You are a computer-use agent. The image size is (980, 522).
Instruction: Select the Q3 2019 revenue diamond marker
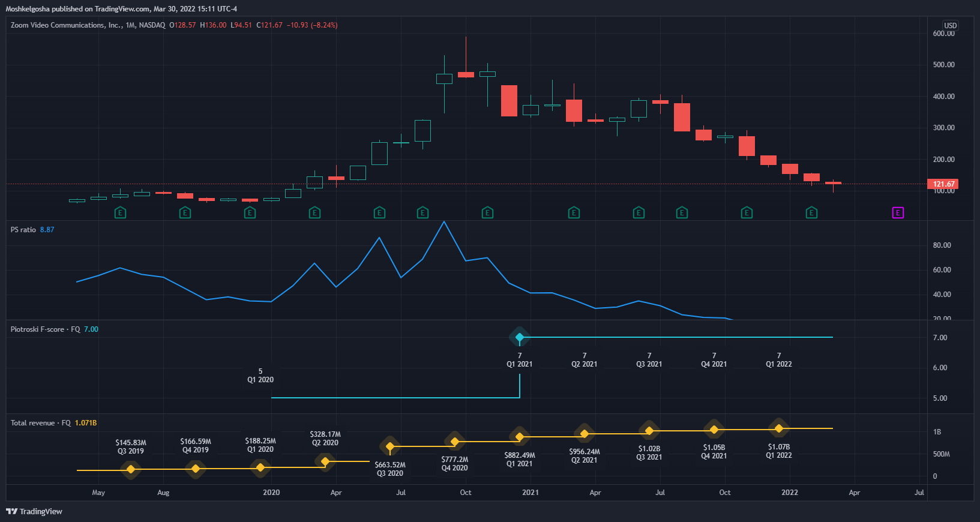(131, 469)
